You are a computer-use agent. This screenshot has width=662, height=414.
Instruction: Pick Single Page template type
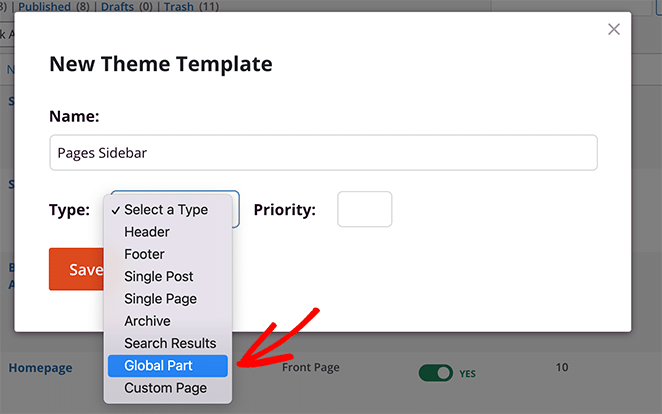pyautogui.click(x=160, y=299)
